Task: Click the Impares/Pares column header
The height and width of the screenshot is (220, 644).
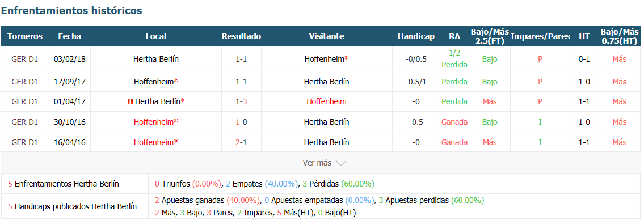Action: pos(540,36)
